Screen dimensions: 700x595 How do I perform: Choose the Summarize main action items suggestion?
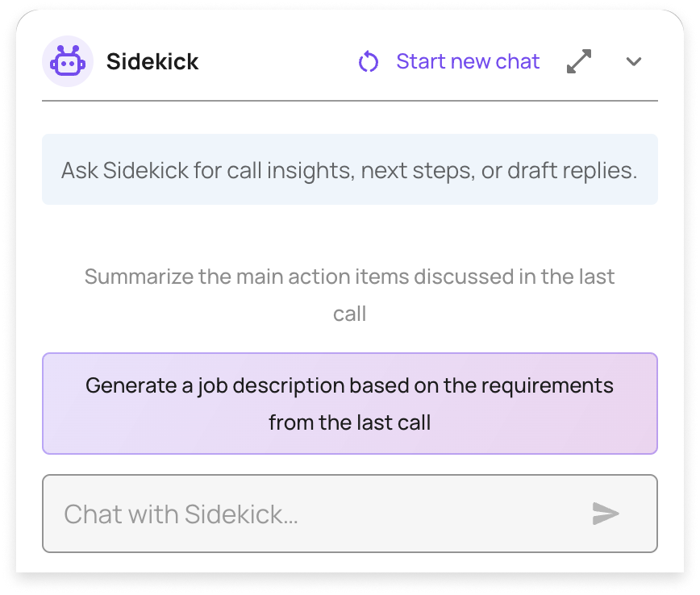pyautogui.click(x=349, y=294)
